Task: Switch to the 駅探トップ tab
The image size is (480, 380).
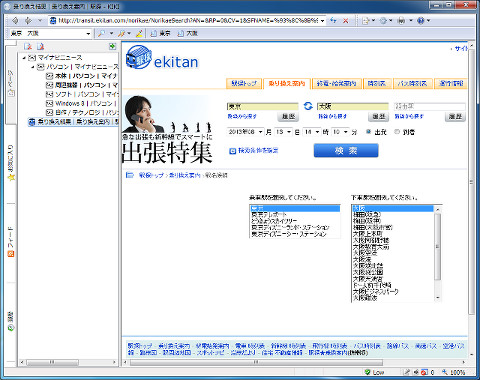Action: [x=244, y=83]
